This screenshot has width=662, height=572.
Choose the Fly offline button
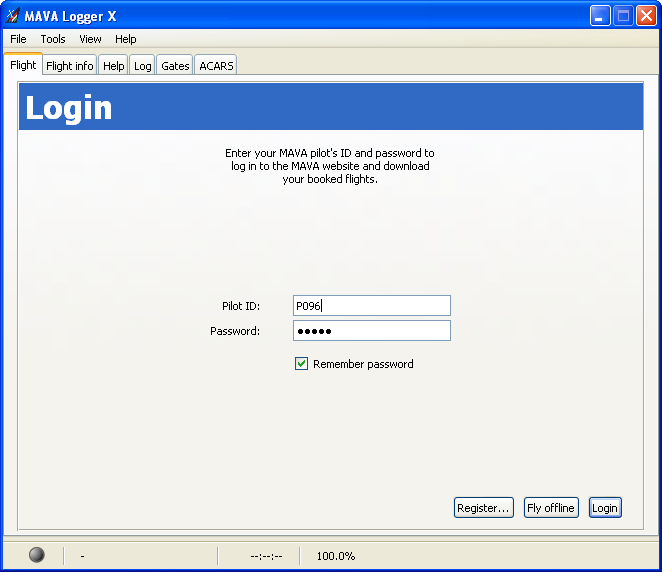[x=551, y=507]
